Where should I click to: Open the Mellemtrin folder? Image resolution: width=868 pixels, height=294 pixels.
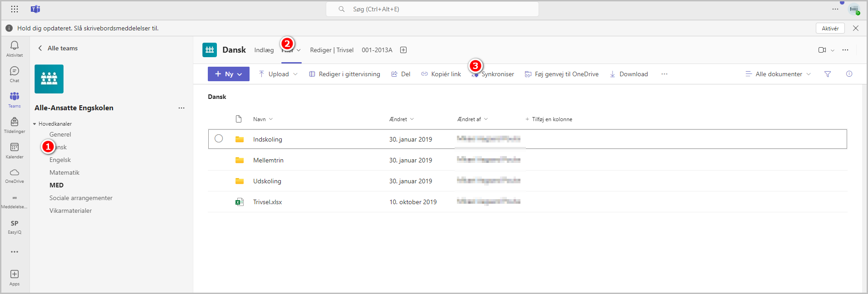[x=268, y=160]
